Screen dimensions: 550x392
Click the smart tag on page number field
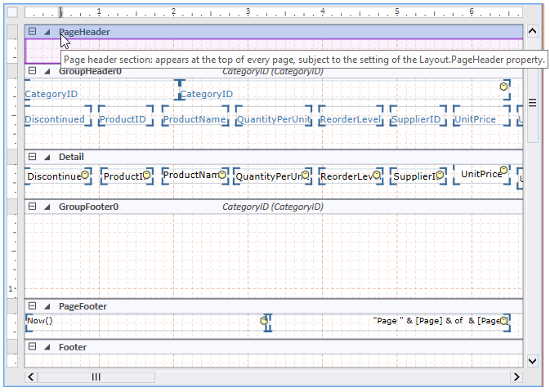[x=504, y=321]
